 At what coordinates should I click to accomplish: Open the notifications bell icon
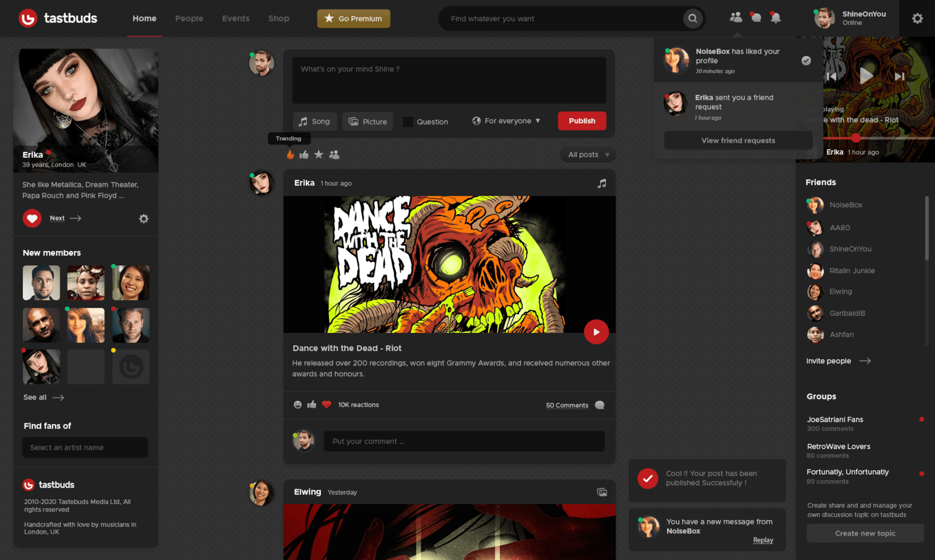coord(775,18)
